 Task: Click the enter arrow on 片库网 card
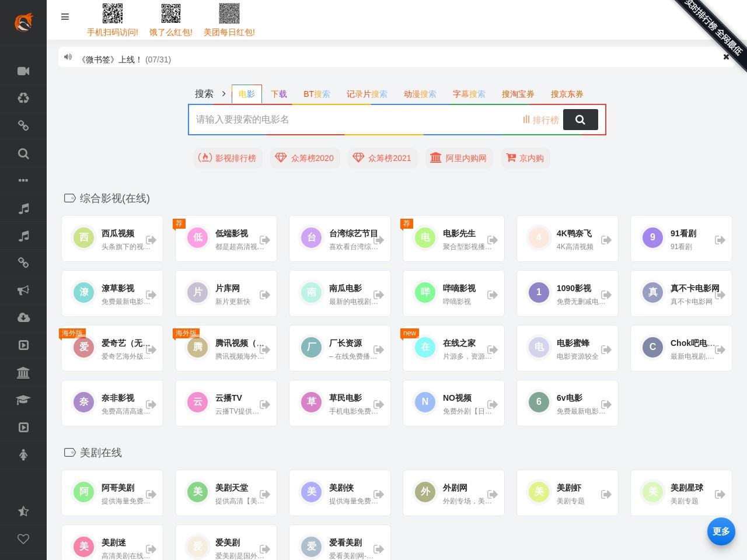(265, 295)
